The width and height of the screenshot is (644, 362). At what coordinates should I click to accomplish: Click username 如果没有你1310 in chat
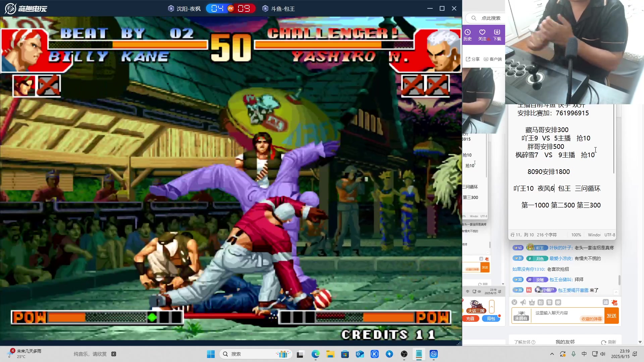pos(528,269)
